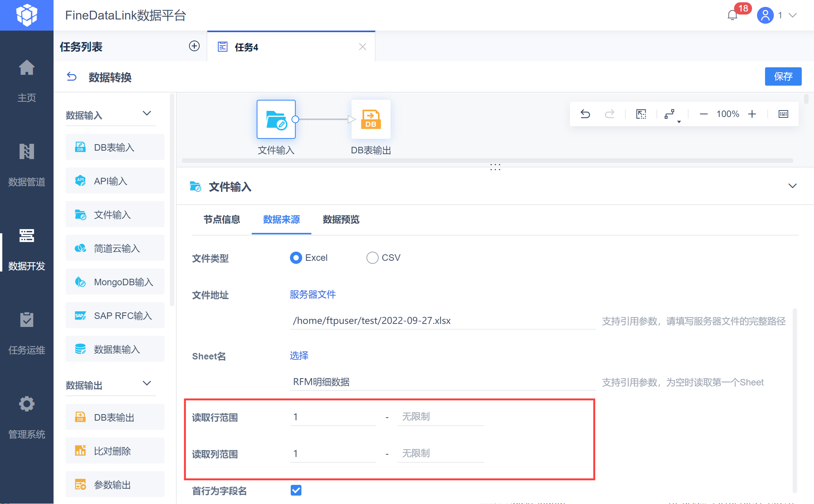Pick the DB表输入 operator

click(115, 147)
